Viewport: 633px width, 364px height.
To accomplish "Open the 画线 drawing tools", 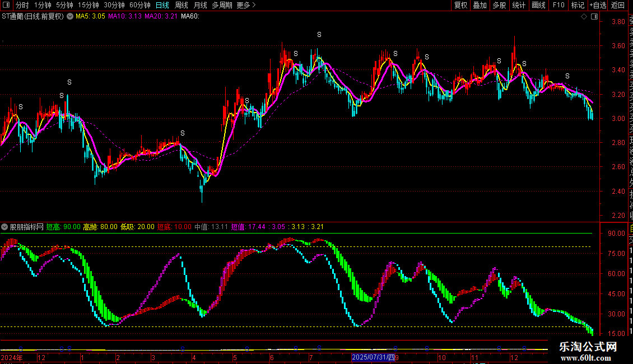I will 538,5.
